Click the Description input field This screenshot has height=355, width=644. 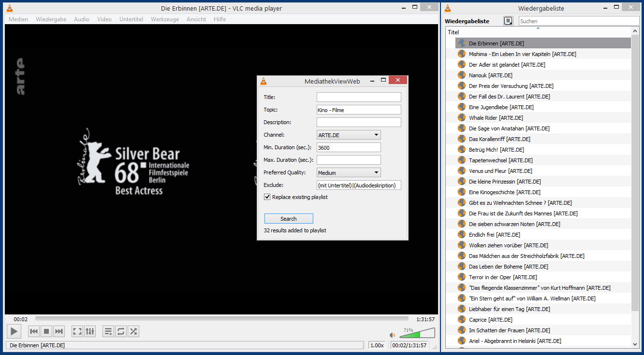(359, 122)
